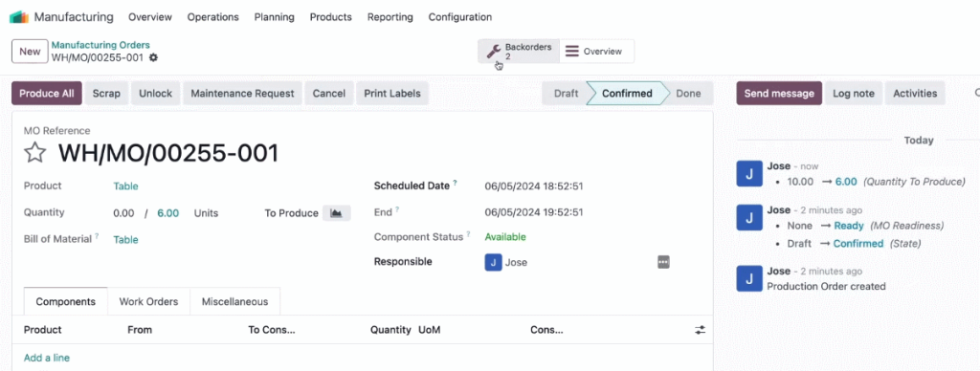This screenshot has height=371, width=980.
Task: Open Manufacturing Orders breadcrumb link
Action: (x=100, y=45)
